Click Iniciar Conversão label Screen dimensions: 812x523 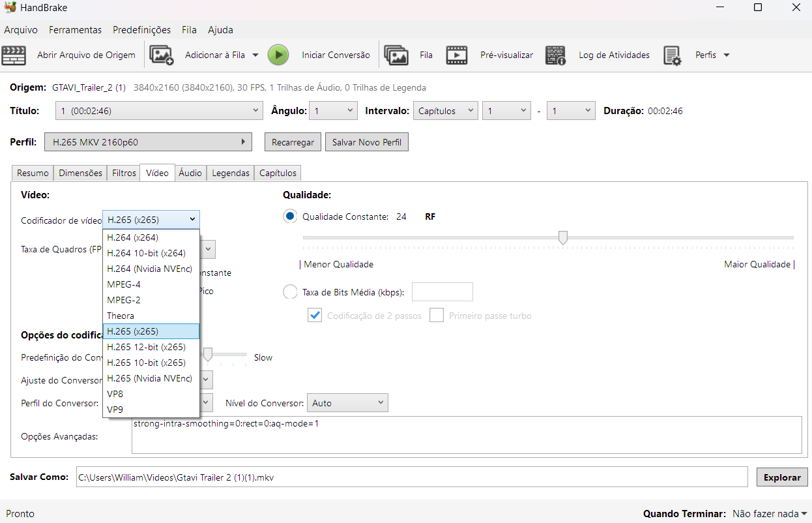point(336,55)
